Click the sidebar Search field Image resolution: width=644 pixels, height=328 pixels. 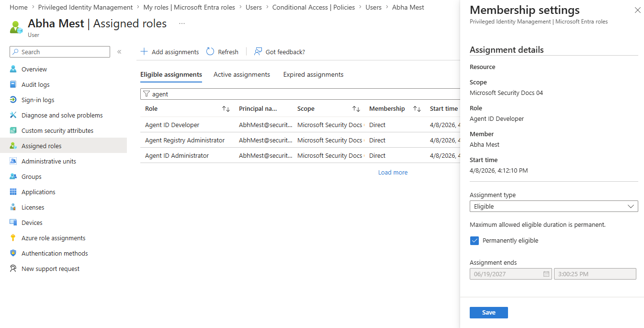pyautogui.click(x=60, y=52)
